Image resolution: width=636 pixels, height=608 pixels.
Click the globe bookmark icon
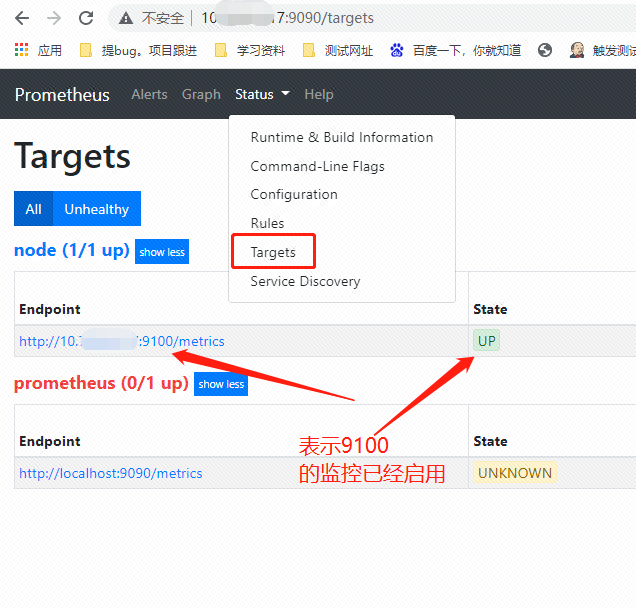pyautogui.click(x=545, y=50)
